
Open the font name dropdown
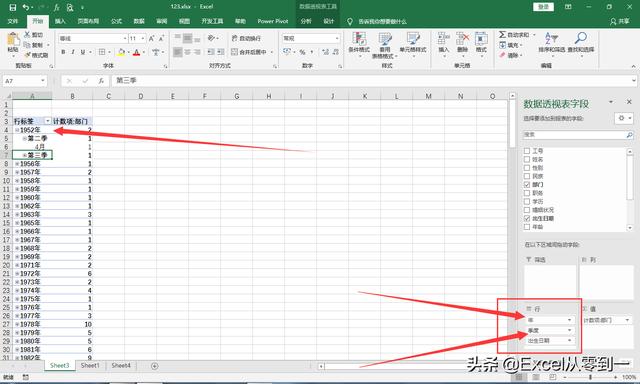pos(125,38)
